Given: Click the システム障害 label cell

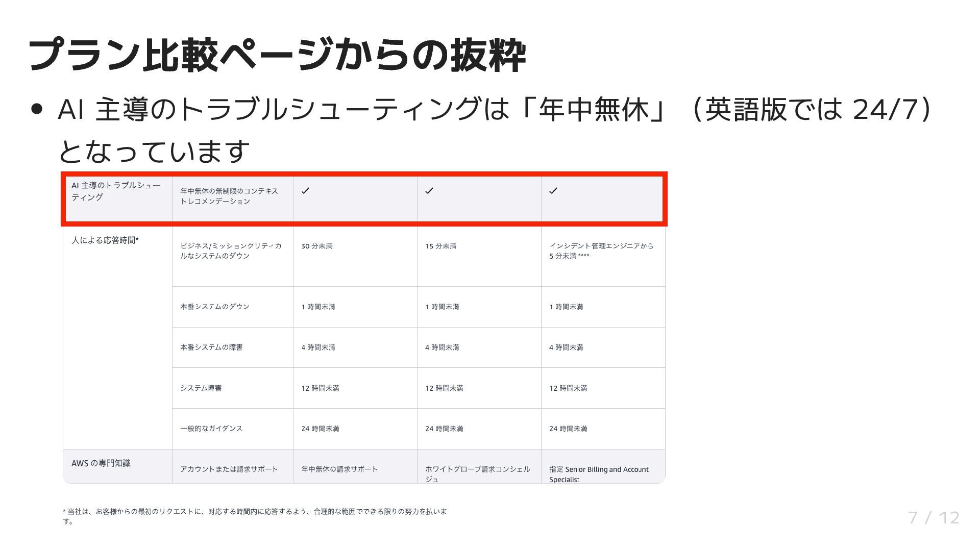Looking at the screenshot, I should pos(201,388).
